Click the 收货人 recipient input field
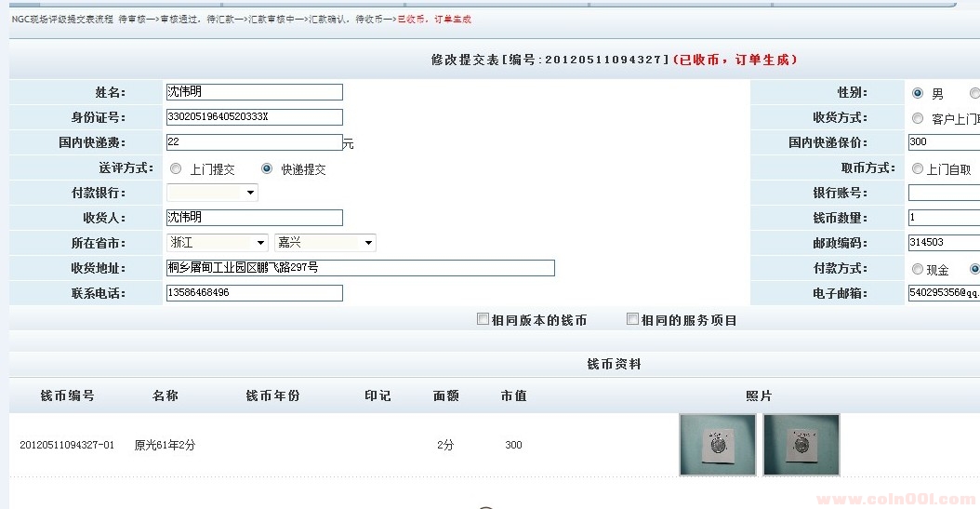 pyautogui.click(x=254, y=218)
